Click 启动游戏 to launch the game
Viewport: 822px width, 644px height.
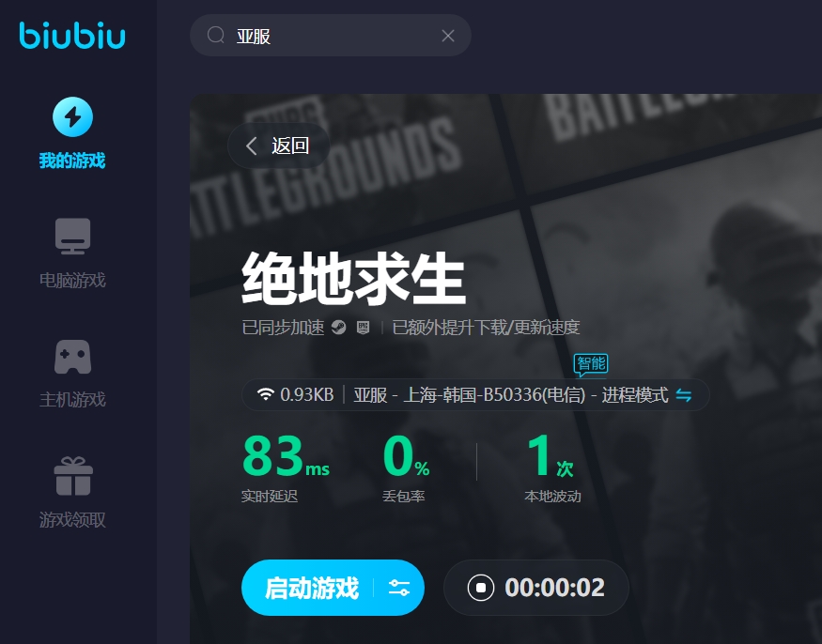pos(312,588)
